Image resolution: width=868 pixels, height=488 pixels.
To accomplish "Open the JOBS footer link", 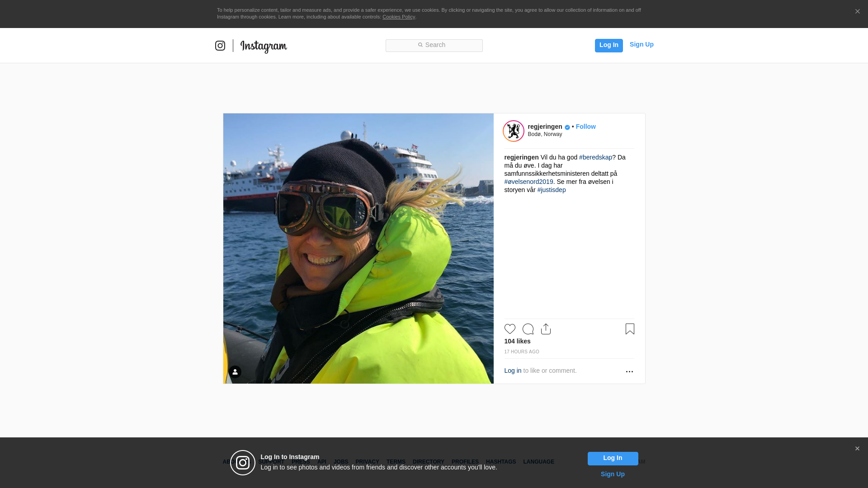I will click(x=341, y=462).
